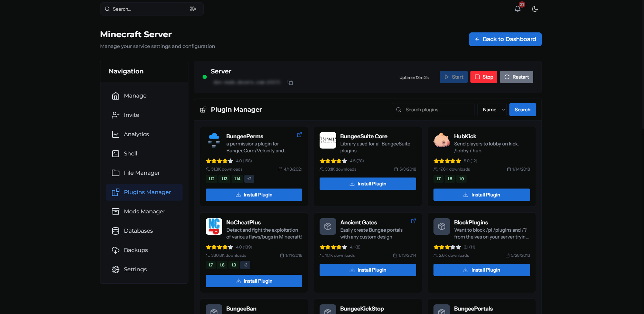Expand the +2 versions tag on BungeePerms
Image resolution: width=644 pixels, height=314 pixels.
point(249,179)
